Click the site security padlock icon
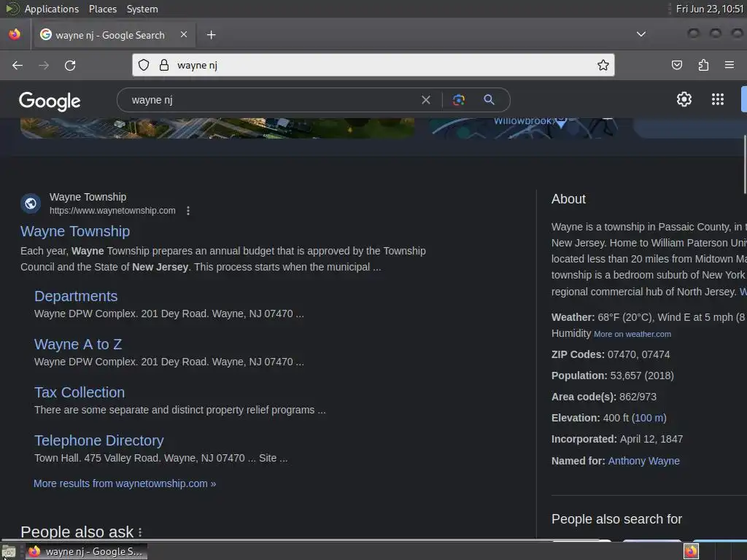The image size is (747, 560). 164,65
